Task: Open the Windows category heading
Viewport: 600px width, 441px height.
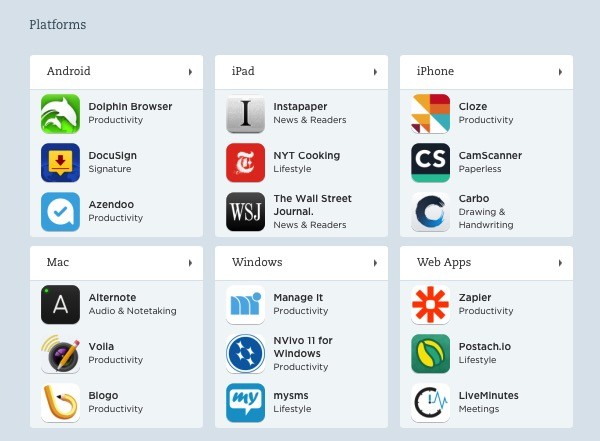Action: point(257,262)
